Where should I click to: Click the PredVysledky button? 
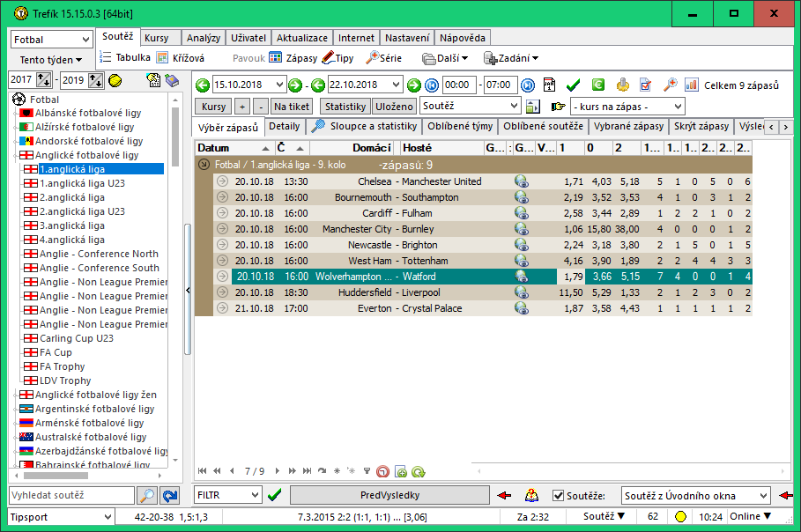pyautogui.click(x=389, y=495)
